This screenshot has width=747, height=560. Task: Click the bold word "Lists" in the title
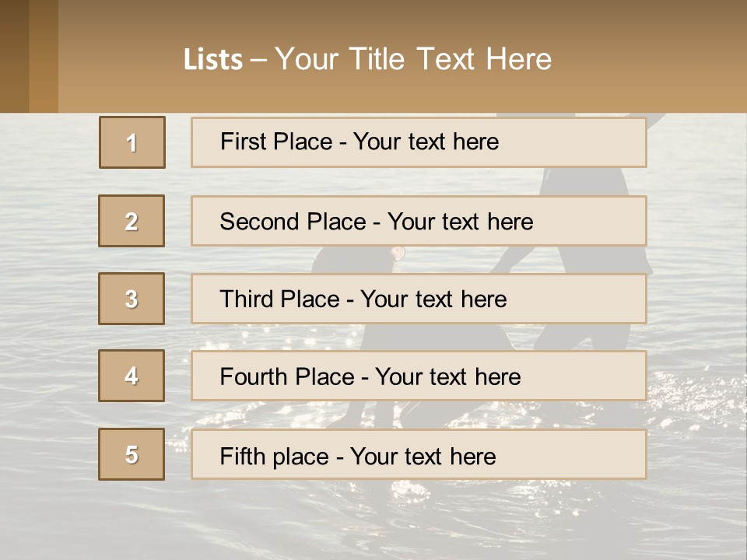click(x=212, y=60)
